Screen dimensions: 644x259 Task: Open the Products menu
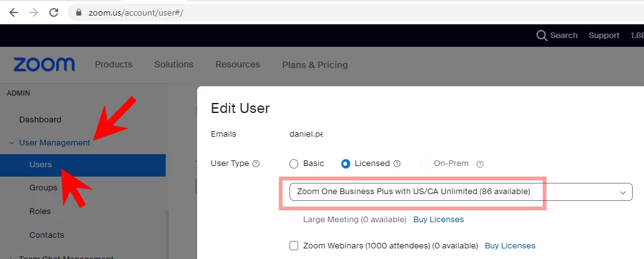click(113, 64)
